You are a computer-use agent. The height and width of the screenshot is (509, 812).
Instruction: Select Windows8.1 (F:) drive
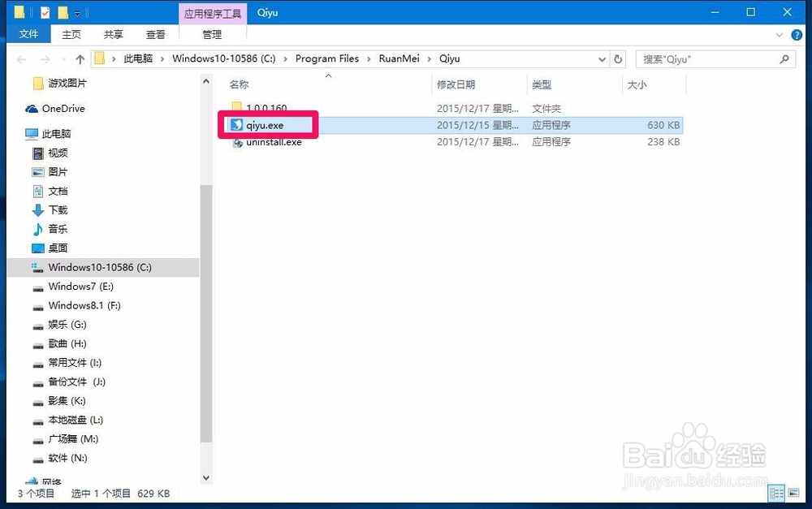pyautogui.click(x=84, y=305)
